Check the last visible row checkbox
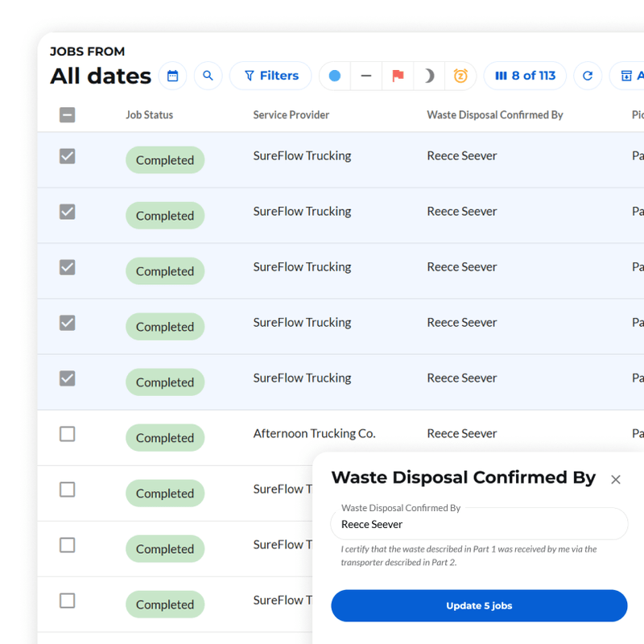Screen dimensions: 644x644 [x=68, y=601]
